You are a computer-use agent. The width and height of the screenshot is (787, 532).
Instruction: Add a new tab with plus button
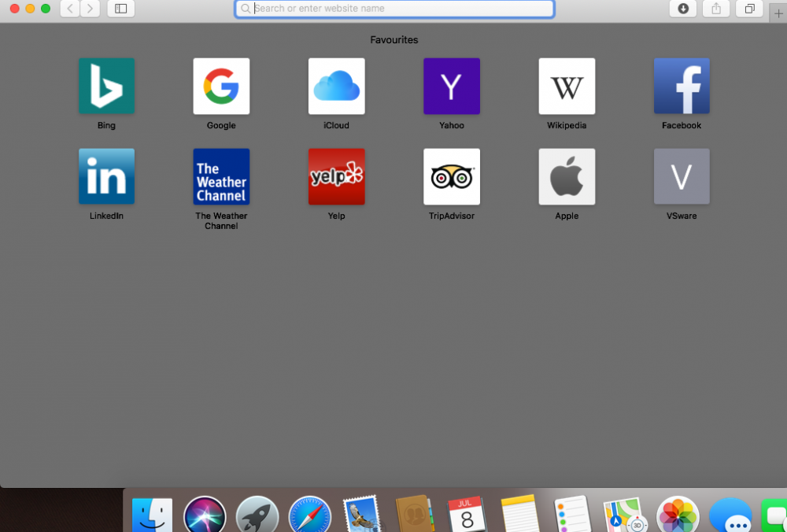click(778, 13)
